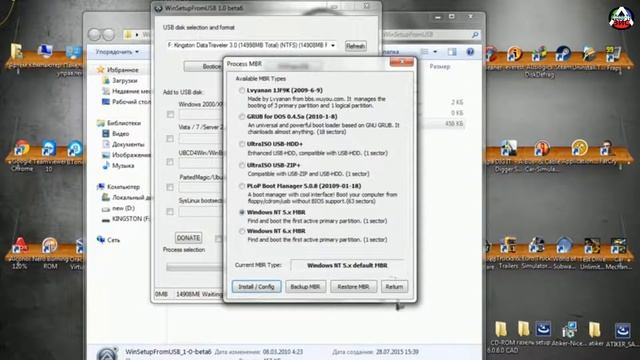
Task: Click the Current MBR Type value field
Action: tap(347, 265)
